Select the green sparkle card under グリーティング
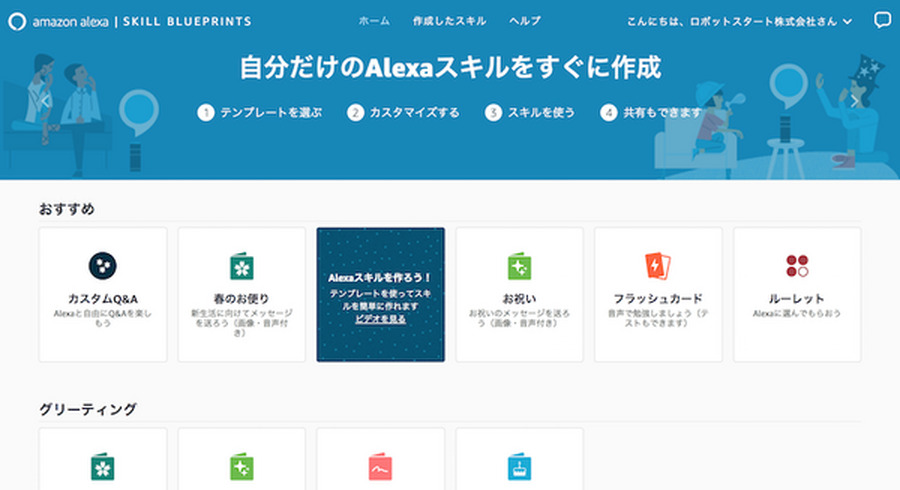The height and width of the screenshot is (490, 900). pos(241,467)
